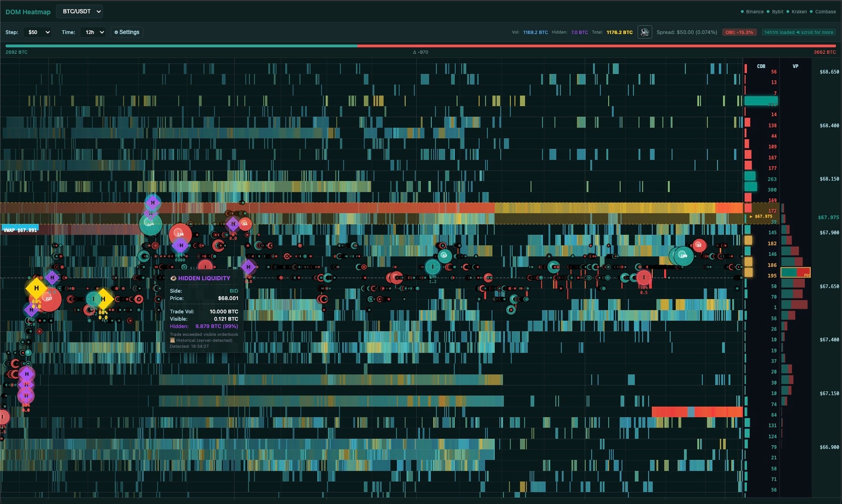The image size is (842, 504).
Task: Click the COB value 138
Action: (x=773, y=125)
